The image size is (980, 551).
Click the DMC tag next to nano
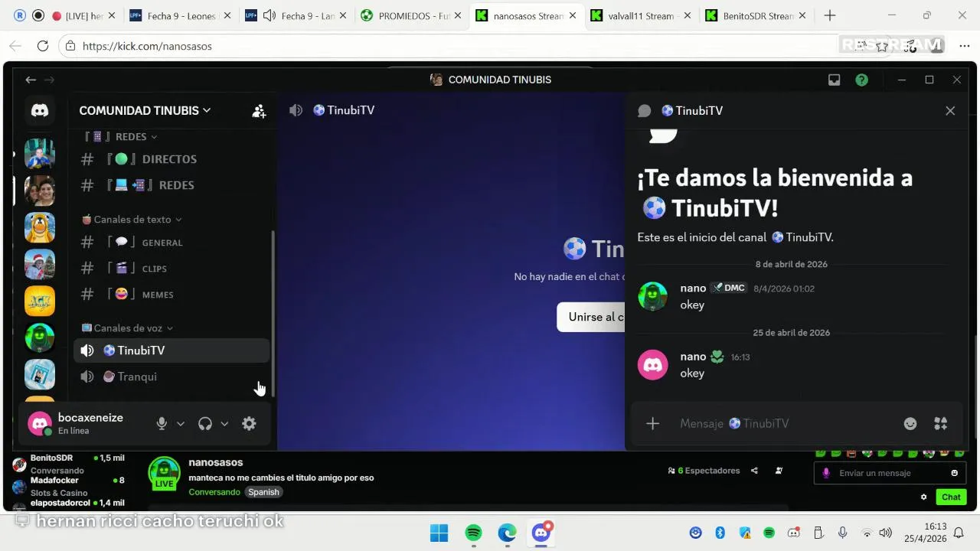pyautogui.click(x=728, y=288)
